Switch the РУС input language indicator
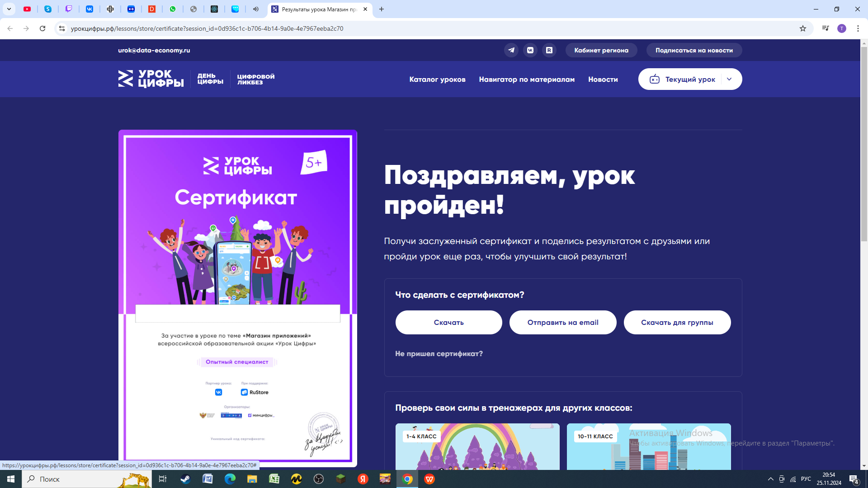 806,479
